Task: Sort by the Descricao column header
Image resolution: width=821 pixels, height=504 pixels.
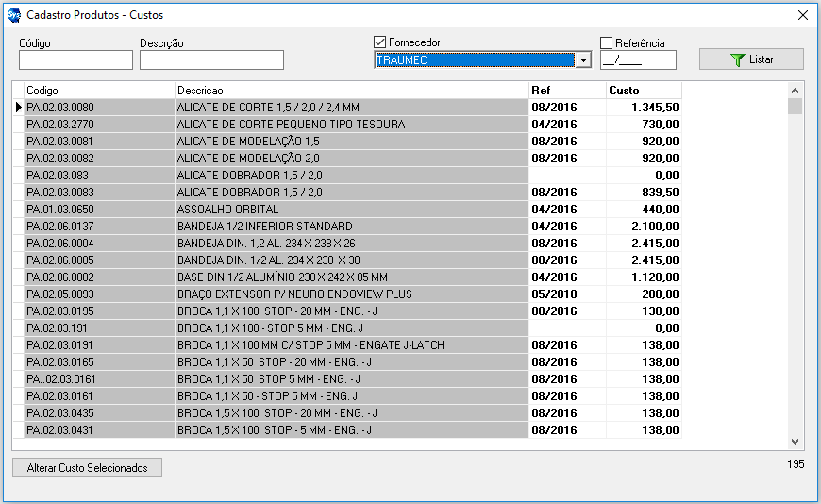Action: tap(351, 91)
